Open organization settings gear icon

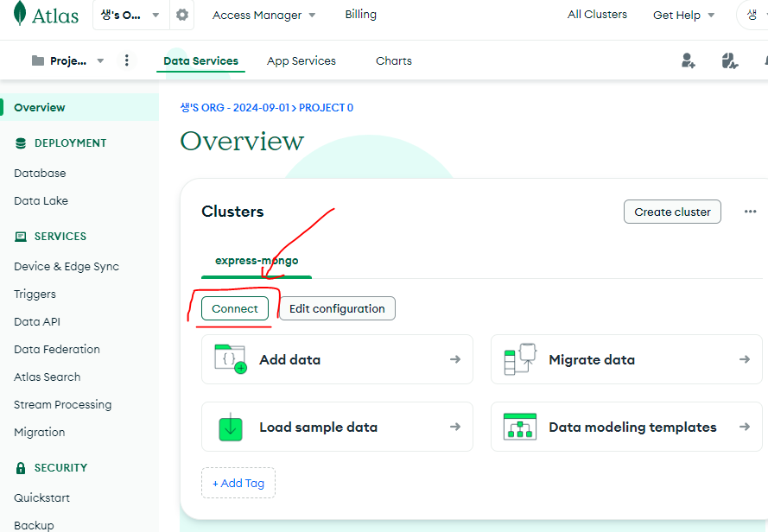pyautogui.click(x=182, y=16)
